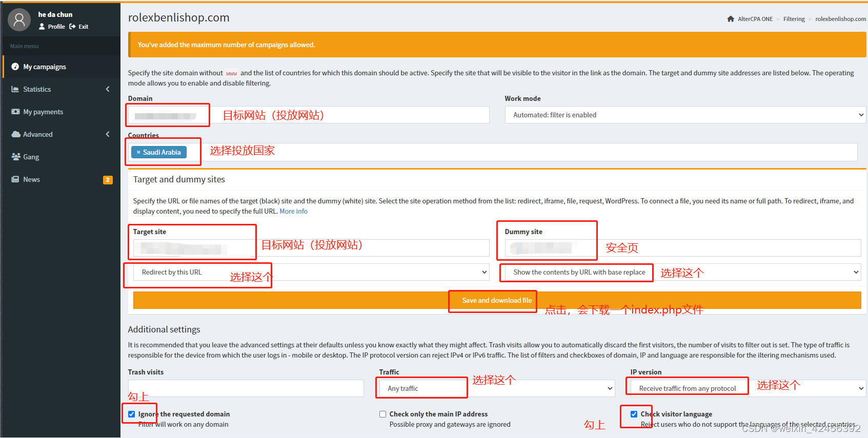Open the Redirect by this URL dropdown
The image size is (868, 438).
(x=311, y=272)
